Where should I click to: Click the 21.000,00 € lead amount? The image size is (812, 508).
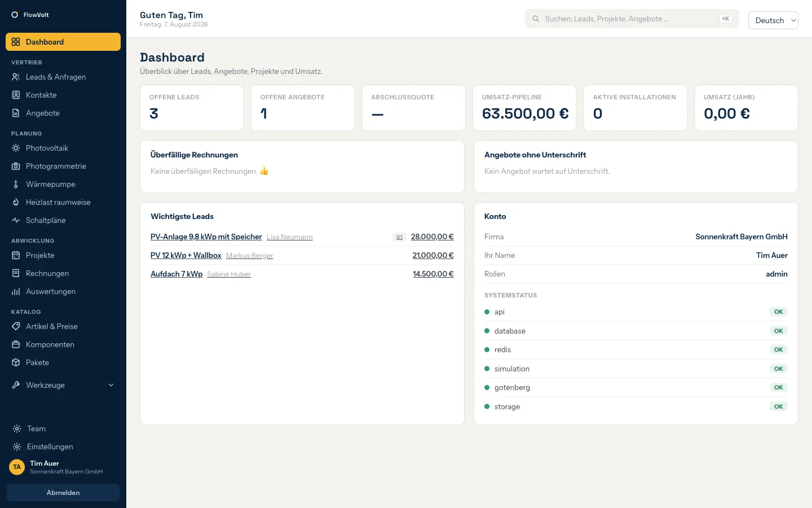433,256
